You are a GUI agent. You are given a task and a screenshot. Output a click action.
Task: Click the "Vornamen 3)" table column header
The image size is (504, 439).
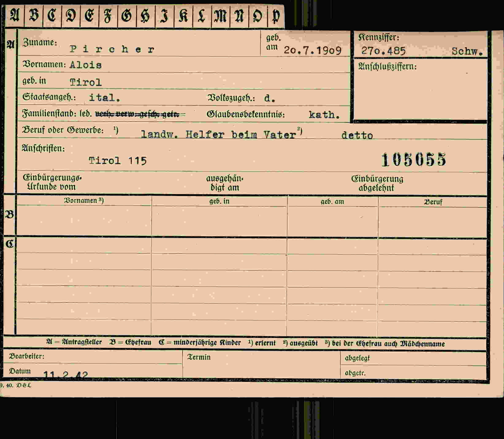click(x=84, y=200)
